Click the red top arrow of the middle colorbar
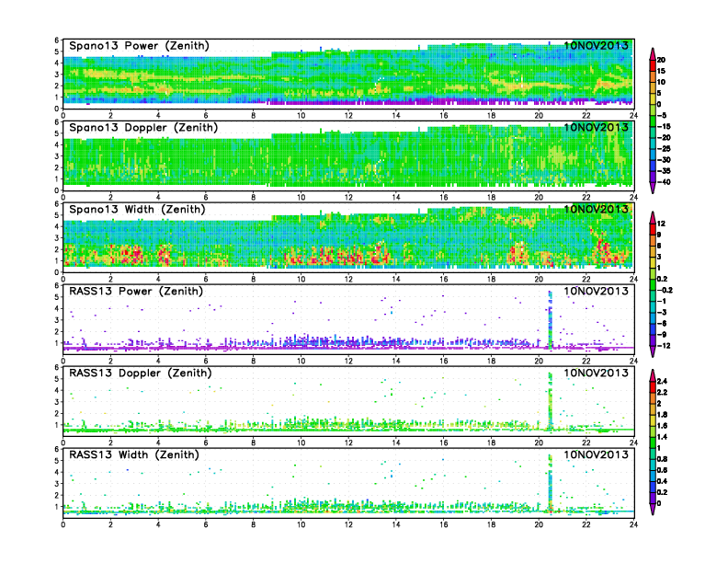The width and height of the screenshot is (728, 563). 653,217
